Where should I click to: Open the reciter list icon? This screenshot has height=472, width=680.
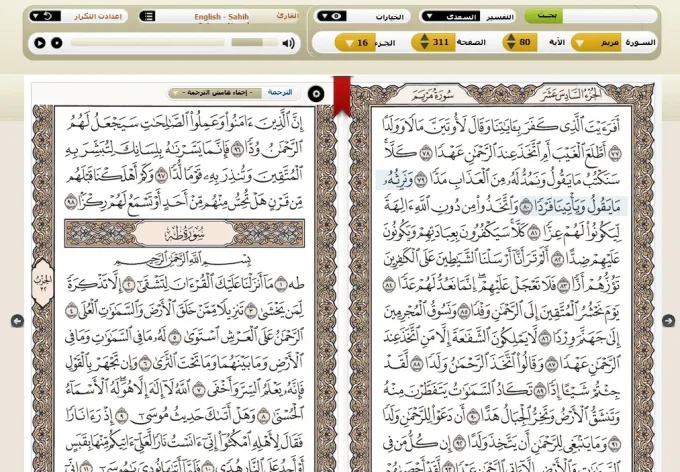point(148,16)
